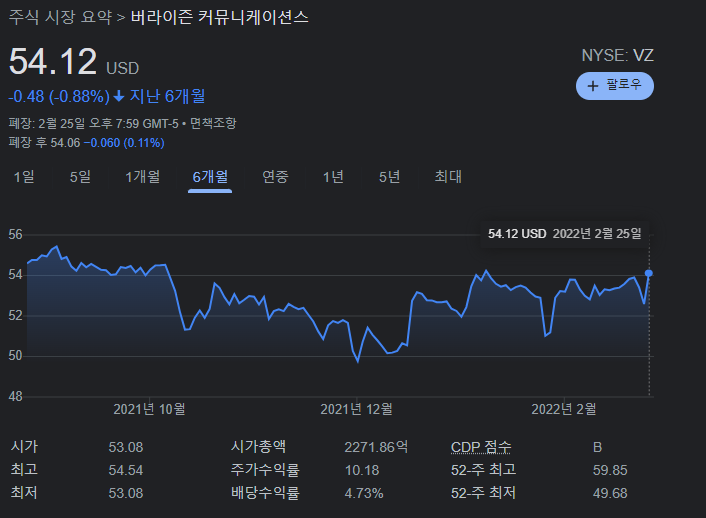
Task: Click the 폐장 후 54.06 after-hours text
Action: click(44, 143)
